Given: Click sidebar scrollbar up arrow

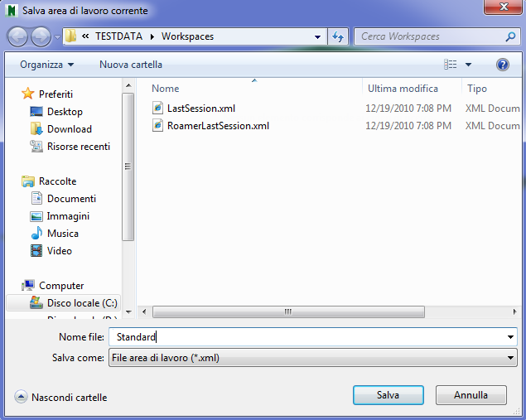Looking at the screenshot, I should (128, 86).
